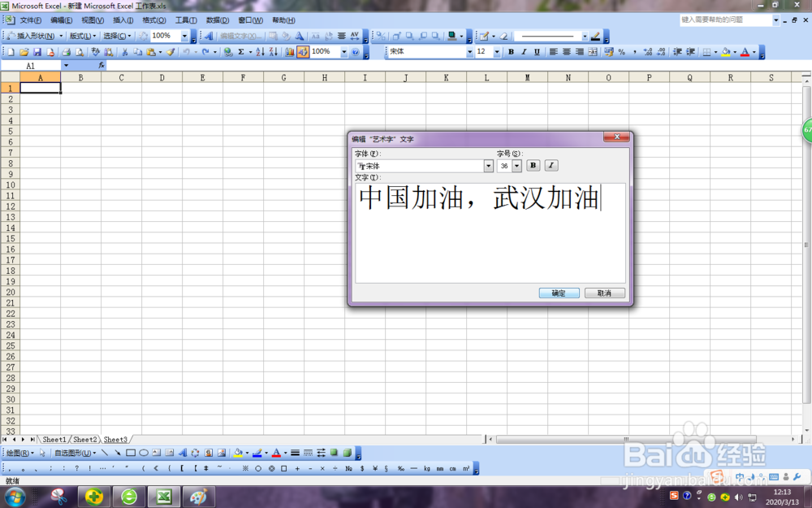Open the Draw dropdown in Drawing toolbar
The image size is (812, 508).
20,453
